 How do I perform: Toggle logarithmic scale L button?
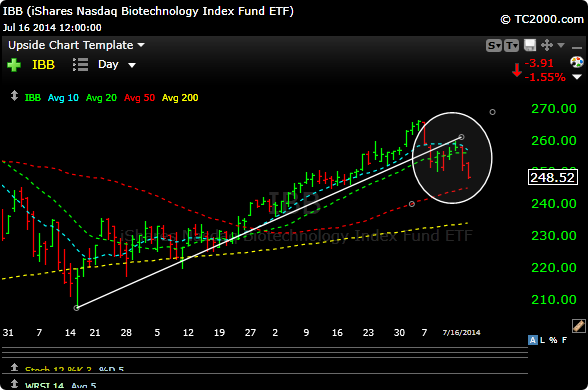pos(542,340)
